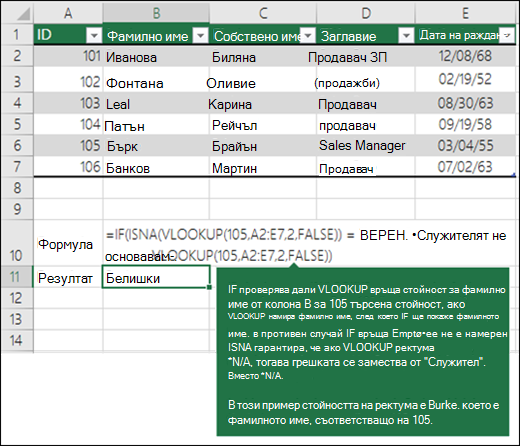This screenshot has width=520, height=446.
Task: Select row 1 header
Action: 17,35
